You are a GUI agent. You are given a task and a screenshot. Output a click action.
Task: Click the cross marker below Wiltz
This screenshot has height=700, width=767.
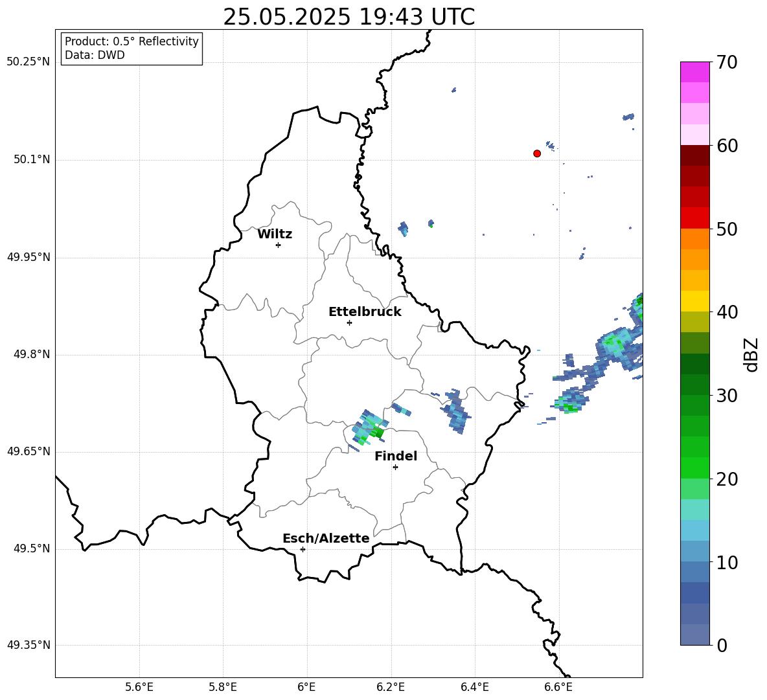[x=278, y=245]
